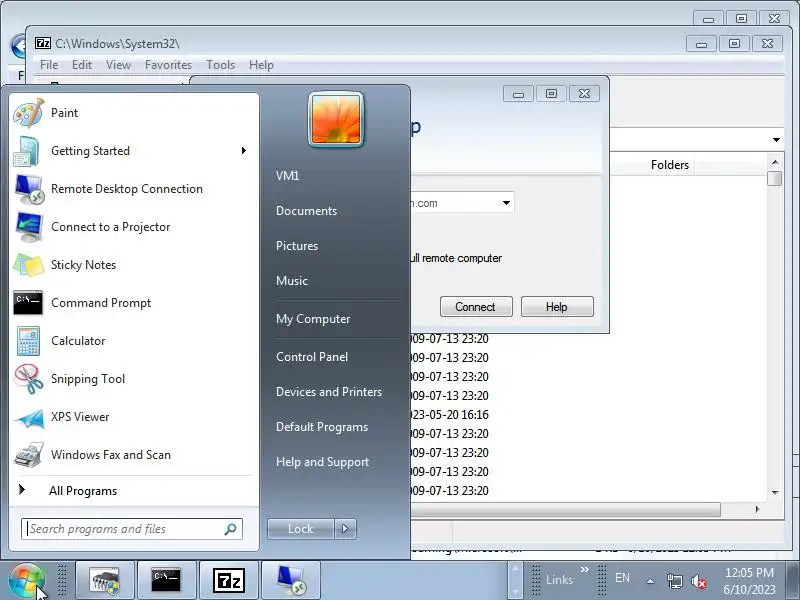This screenshot has height=600, width=800.
Task: Maximize the 7-Zip window
Action: (x=734, y=44)
